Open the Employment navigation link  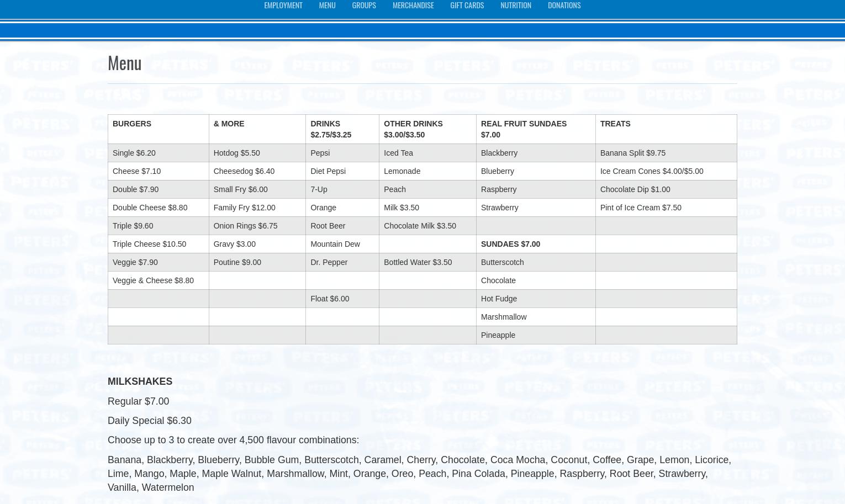283,6
